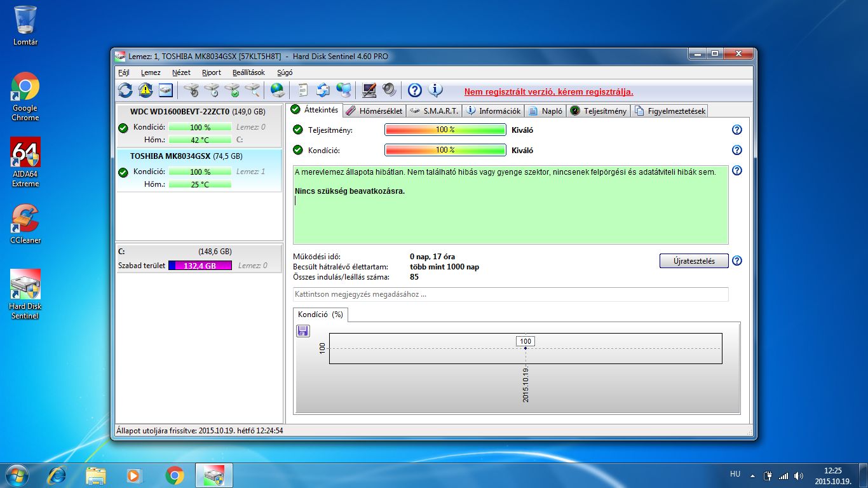
Task: Click the 132,4 GB free space bar
Action: [200, 266]
